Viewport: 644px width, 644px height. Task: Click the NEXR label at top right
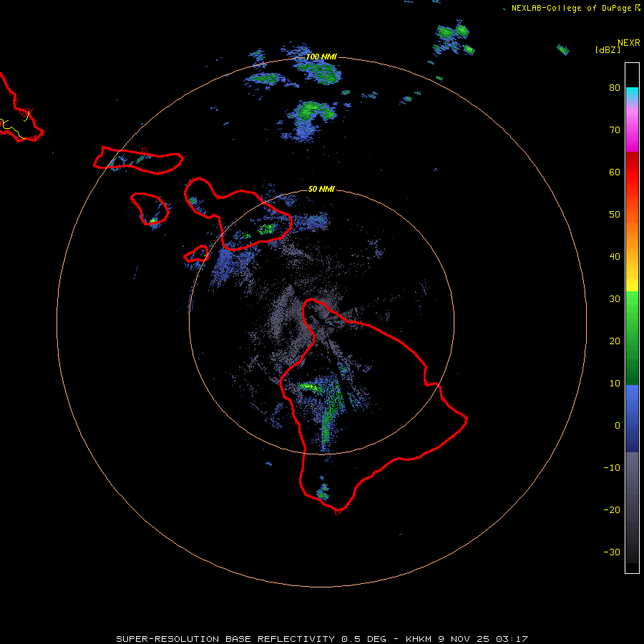[x=629, y=43]
